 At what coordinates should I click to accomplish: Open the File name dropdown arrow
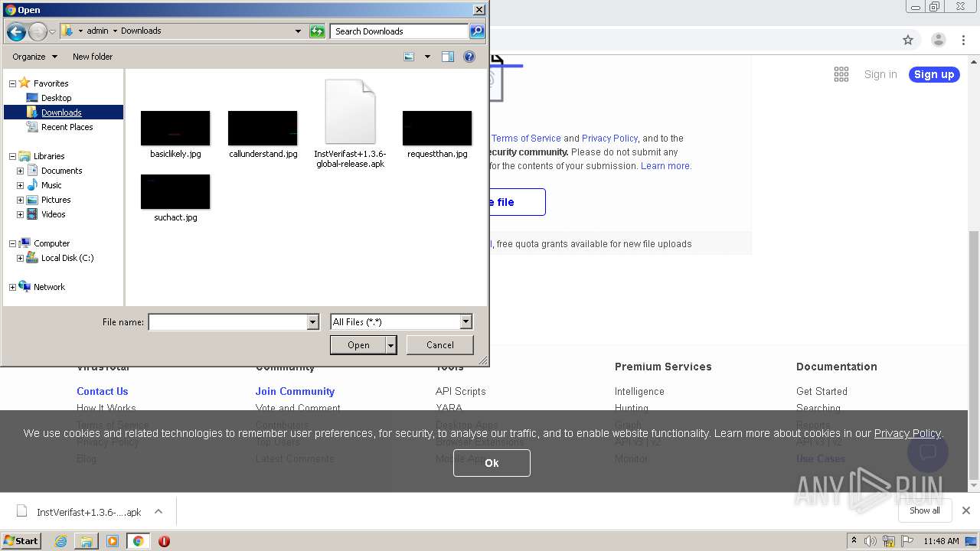click(x=312, y=322)
